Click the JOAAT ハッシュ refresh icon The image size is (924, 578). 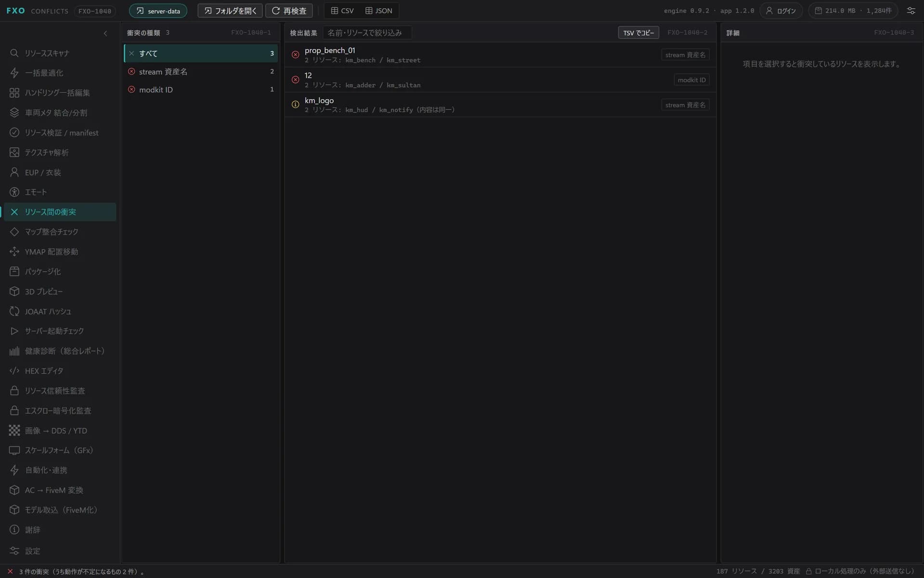click(x=14, y=311)
